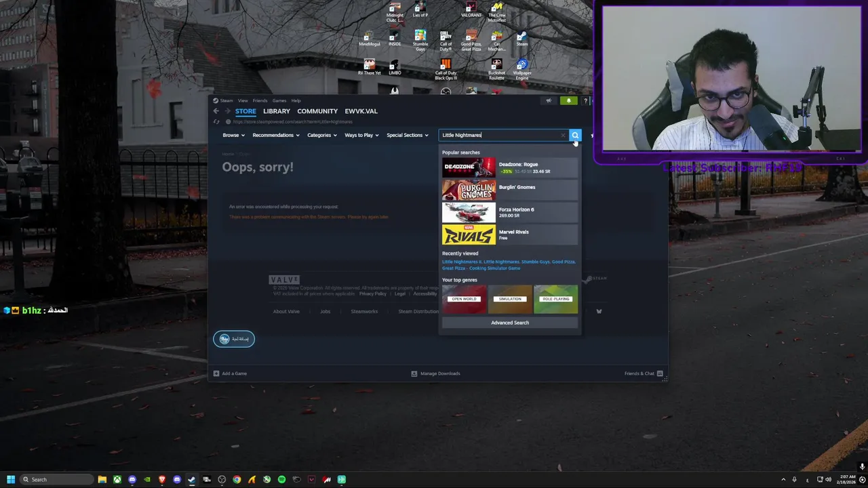
Task: Click the Jobs footer link
Action: (x=325, y=312)
